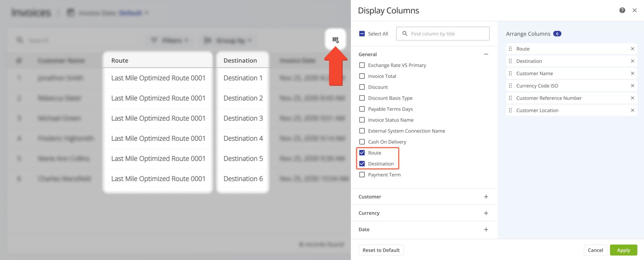The image size is (644, 260).
Task: Remove Customer Reference Number from arranged columns
Action: pyautogui.click(x=632, y=98)
